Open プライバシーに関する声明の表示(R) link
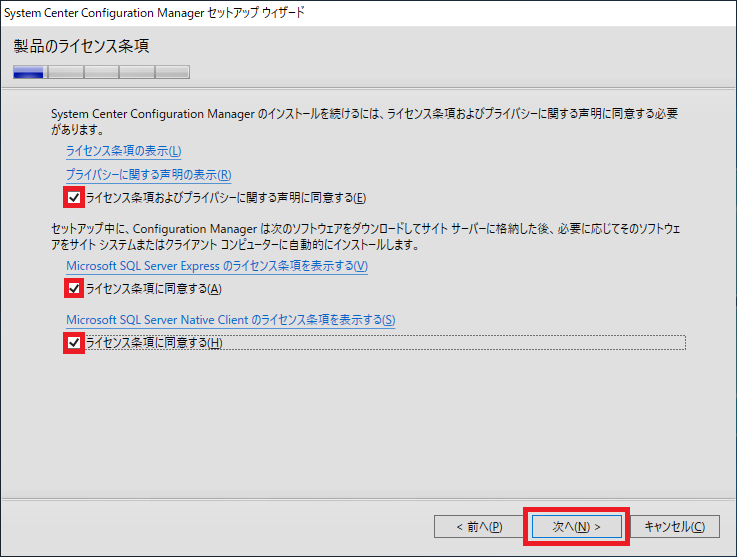Screen dimensions: 737x557 tap(149, 174)
